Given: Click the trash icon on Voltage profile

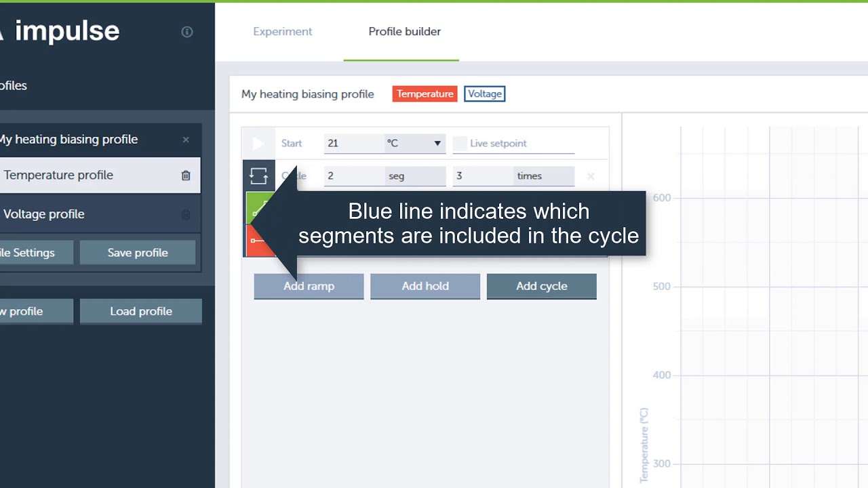Looking at the screenshot, I should click(186, 215).
